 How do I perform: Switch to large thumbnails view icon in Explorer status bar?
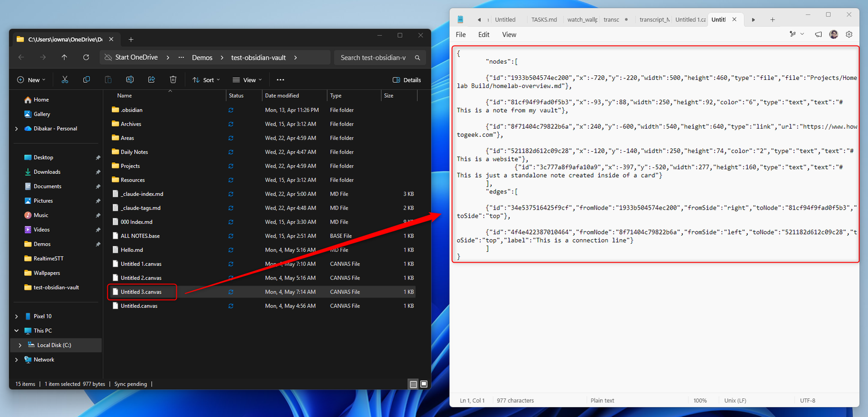click(424, 384)
